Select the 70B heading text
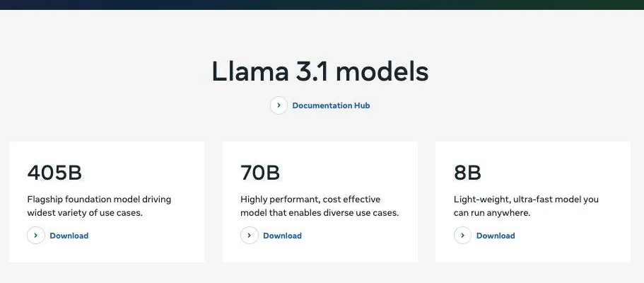This screenshot has height=283, width=644. tap(260, 173)
